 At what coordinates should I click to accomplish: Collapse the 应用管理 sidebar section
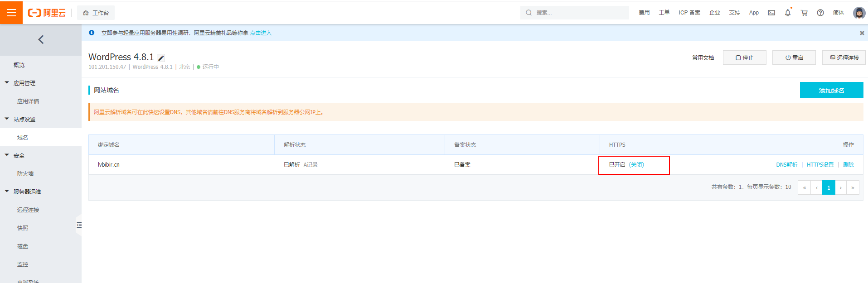click(x=7, y=83)
